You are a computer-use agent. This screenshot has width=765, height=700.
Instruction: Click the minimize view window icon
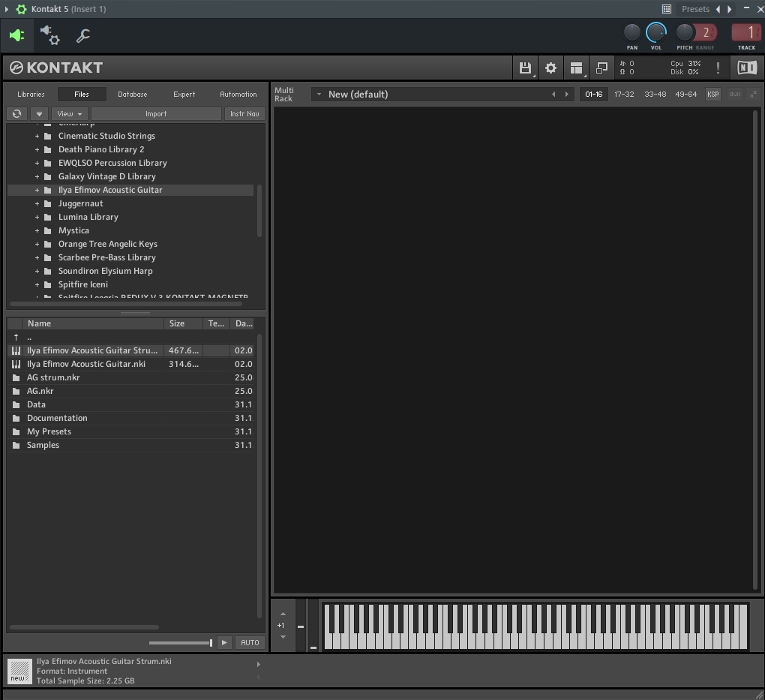tap(602, 68)
